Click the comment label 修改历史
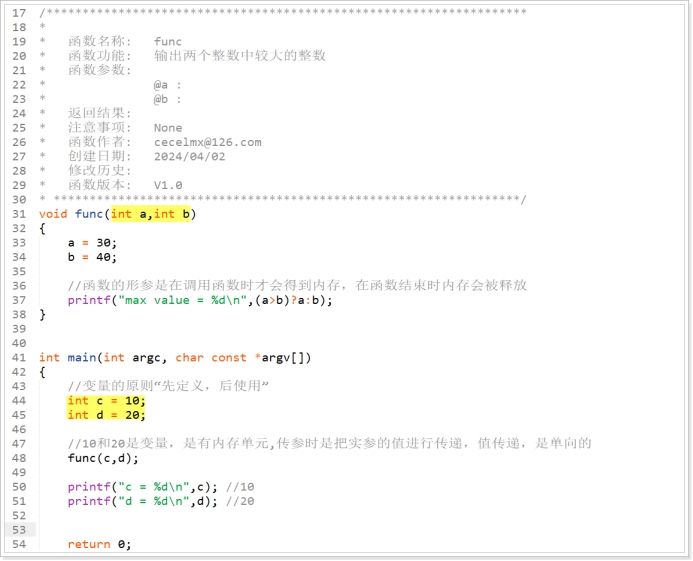The image size is (693, 561). pos(99,171)
